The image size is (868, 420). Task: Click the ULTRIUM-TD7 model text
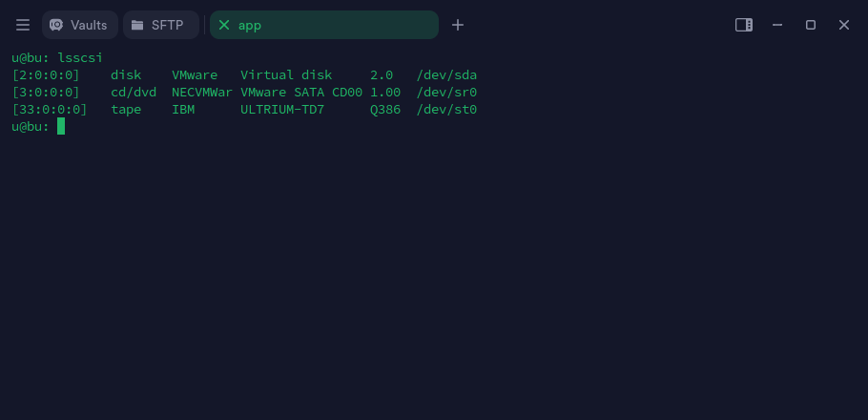click(x=282, y=110)
